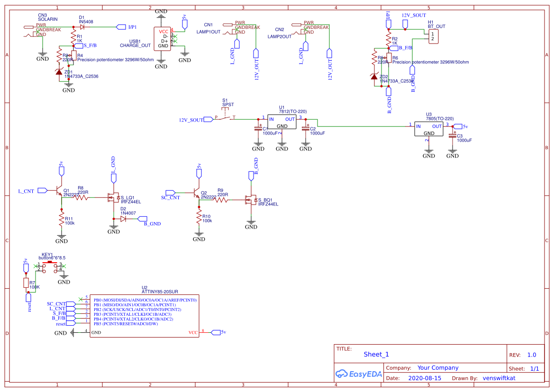Image resolution: width=554 pixels, height=392 pixels.
Task: Select the U3 7805 regulator symbol
Action: 428,129
